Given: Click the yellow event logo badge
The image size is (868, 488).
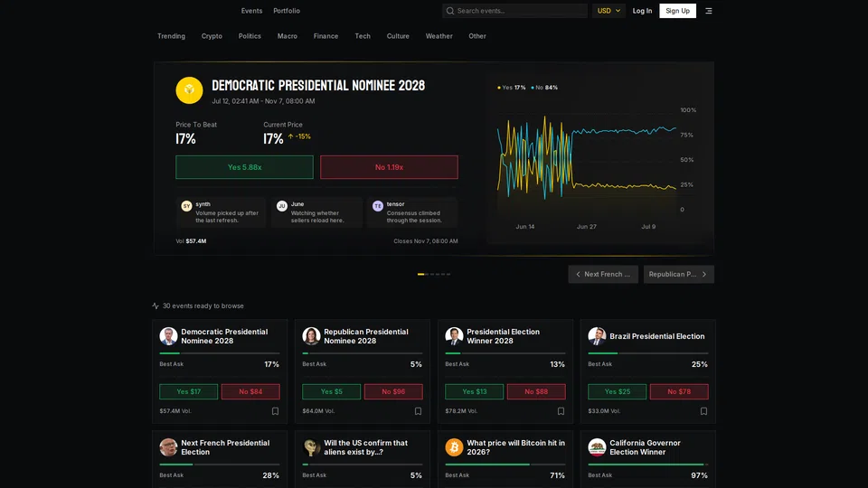Looking at the screenshot, I should click(x=189, y=90).
